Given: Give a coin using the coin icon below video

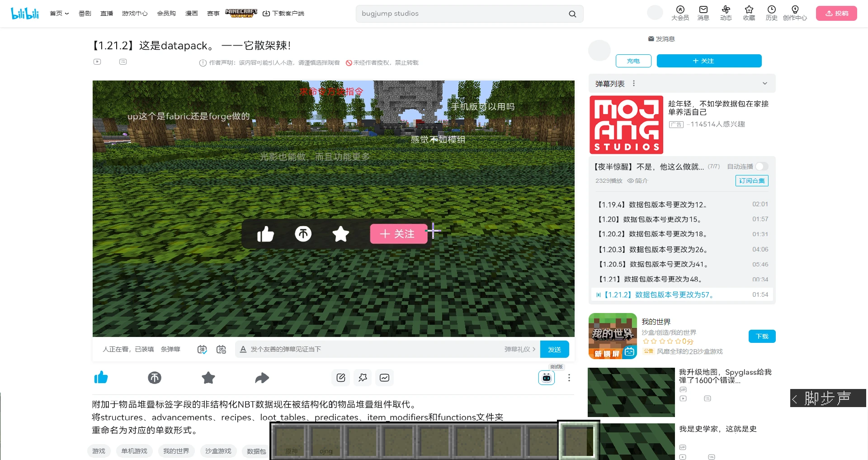Looking at the screenshot, I should 155,378.
